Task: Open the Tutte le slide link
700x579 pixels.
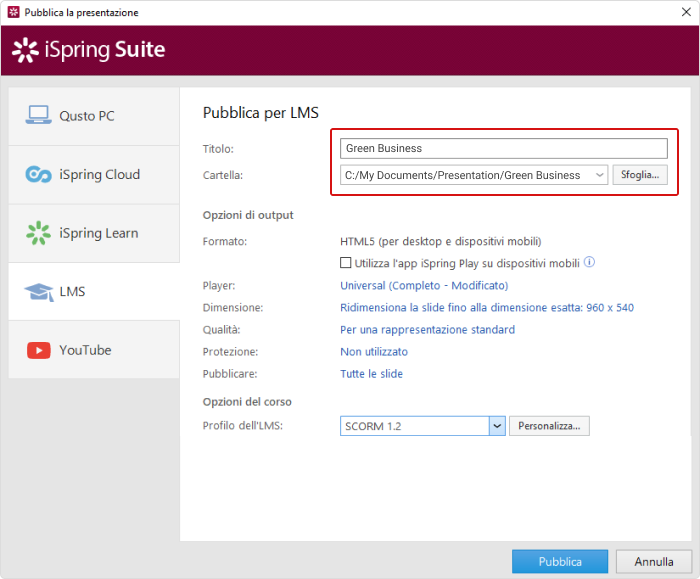Action: click(371, 374)
